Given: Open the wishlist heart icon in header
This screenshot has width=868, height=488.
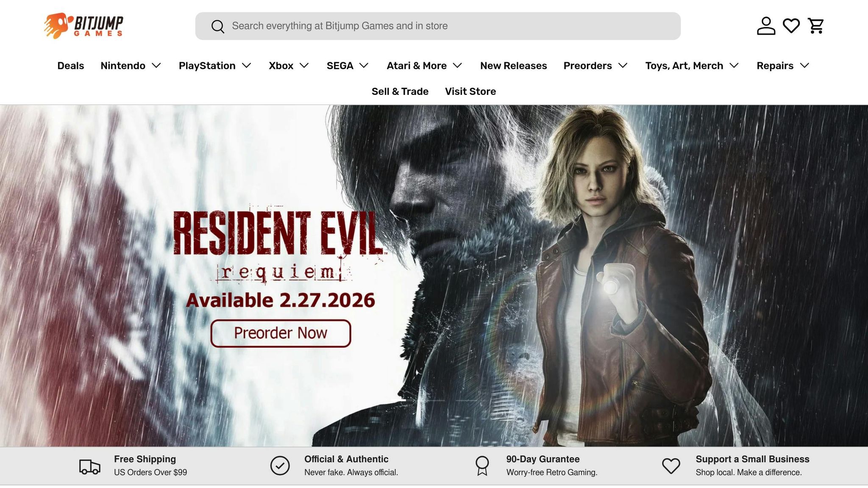Looking at the screenshot, I should (x=791, y=26).
